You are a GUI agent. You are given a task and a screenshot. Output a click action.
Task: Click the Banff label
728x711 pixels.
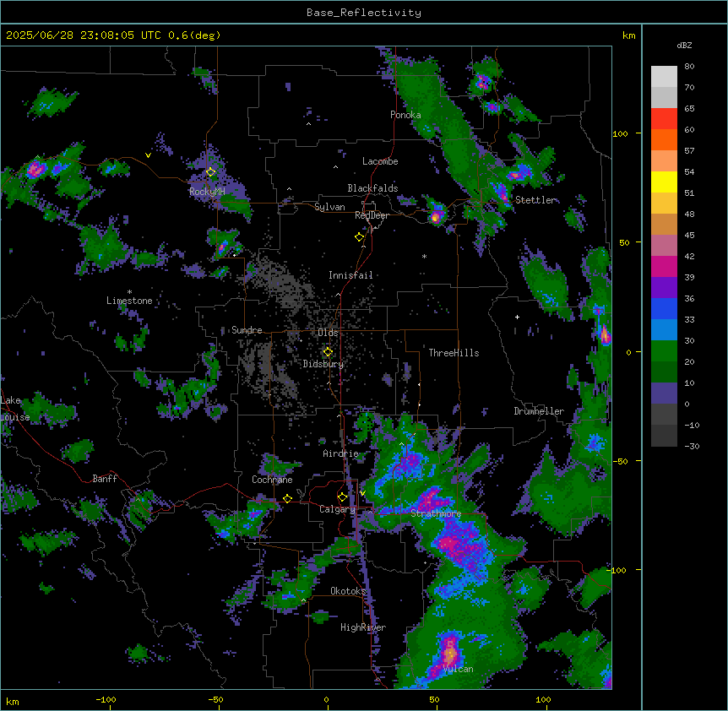[x=105, y=479]
